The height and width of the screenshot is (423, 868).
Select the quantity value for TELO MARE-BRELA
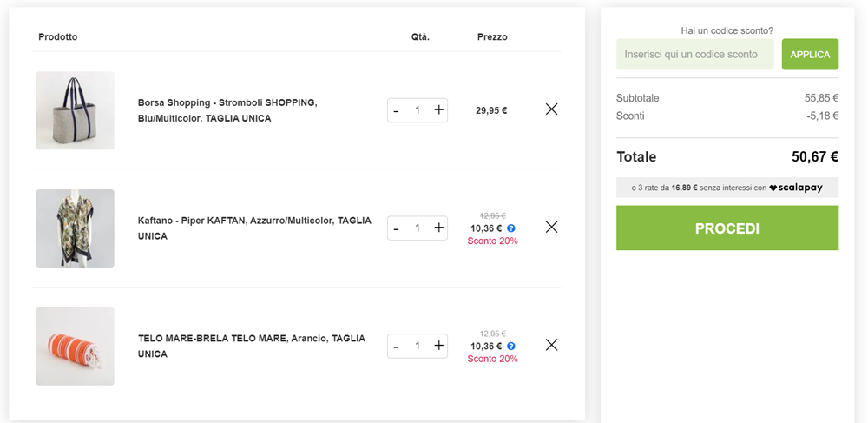[418, 346]
